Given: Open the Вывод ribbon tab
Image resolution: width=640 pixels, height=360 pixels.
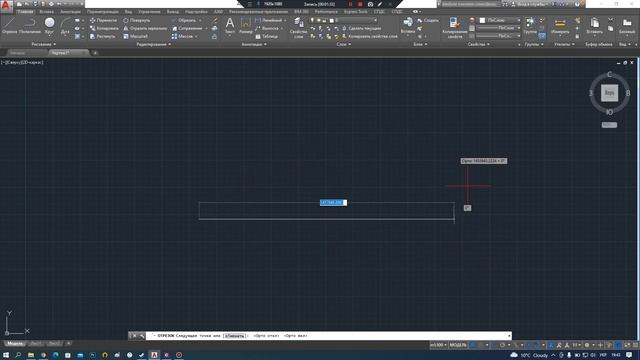Looking at the screenshot, I should coord(172,12).
